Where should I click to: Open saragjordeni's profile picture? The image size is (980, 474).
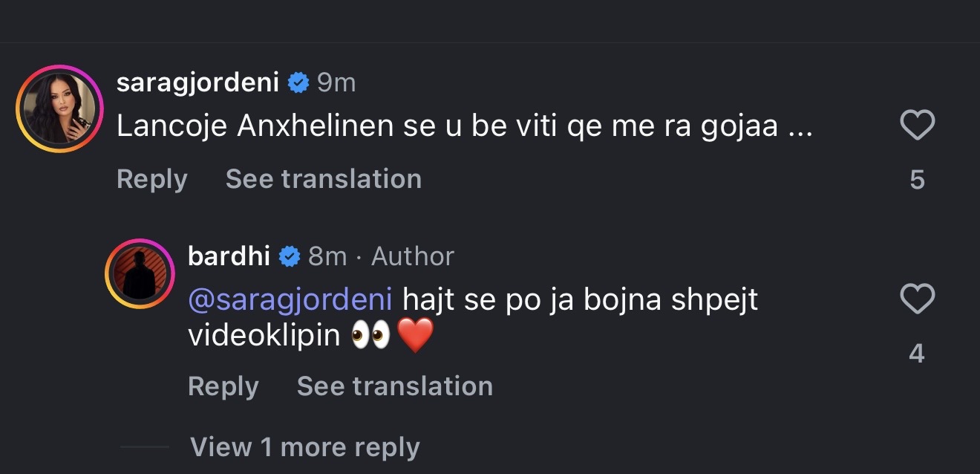tap(59, 107)
